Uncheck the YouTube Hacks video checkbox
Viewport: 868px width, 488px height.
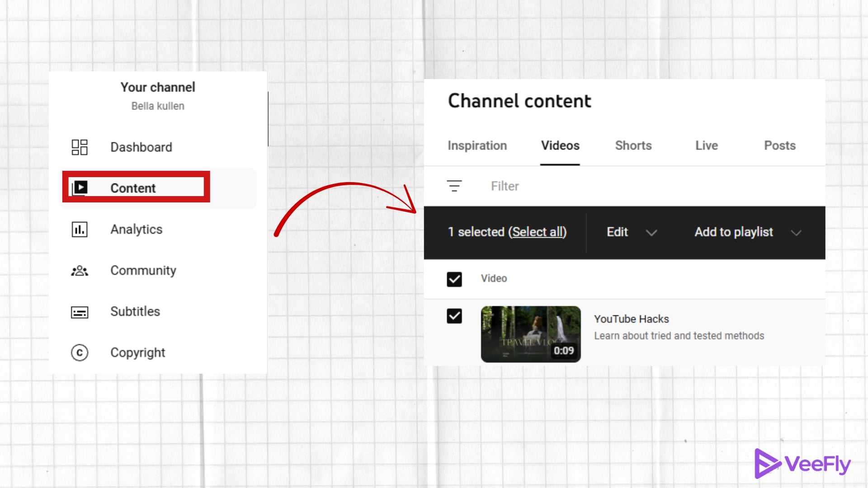454,316
